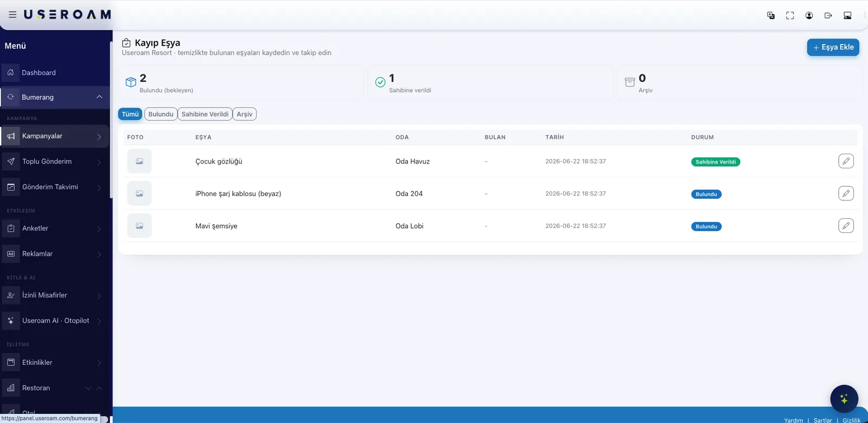Click Bulundu badge in Oda 204 row

click(706, 194)
